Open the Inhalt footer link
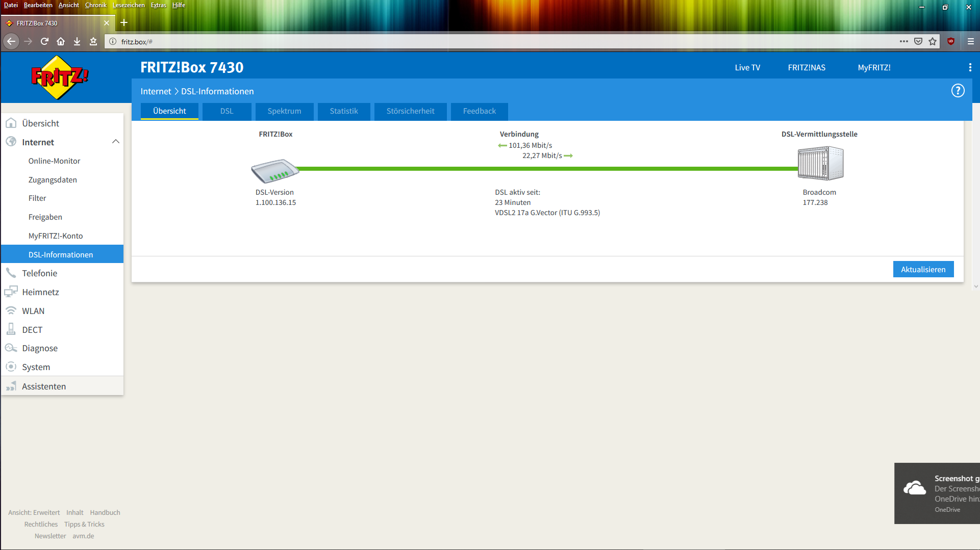980x550 pixels. click(74, 512)
